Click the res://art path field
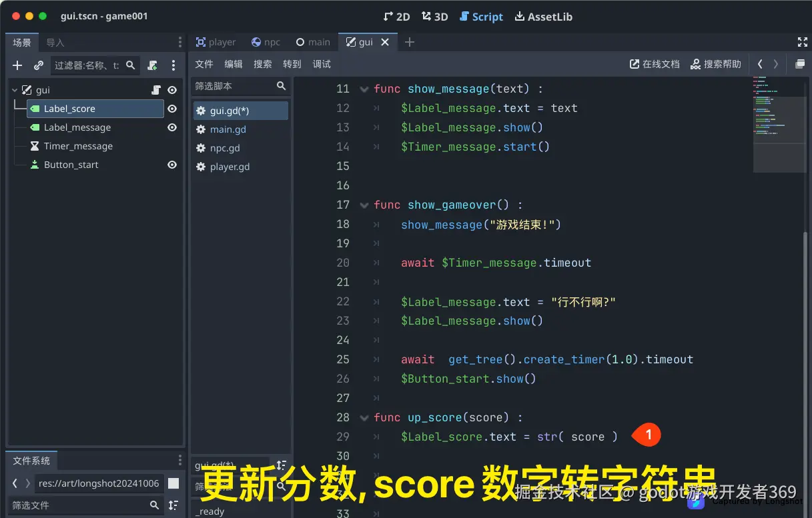Screen dimensions: 812x518 click(99, 483)
